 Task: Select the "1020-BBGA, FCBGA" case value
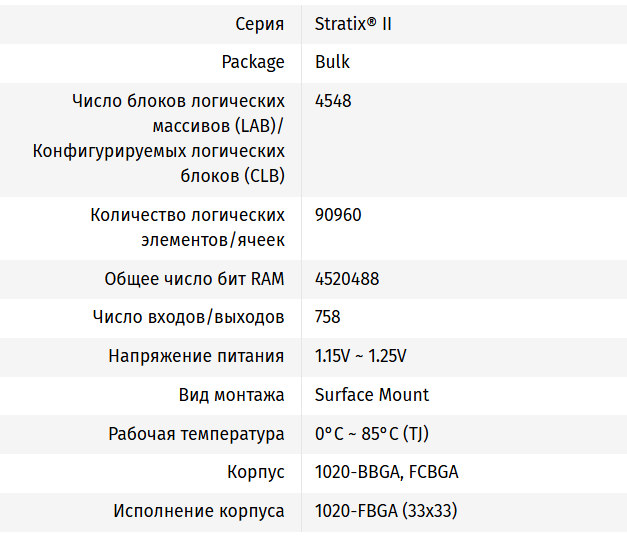[x=386, y=472]
